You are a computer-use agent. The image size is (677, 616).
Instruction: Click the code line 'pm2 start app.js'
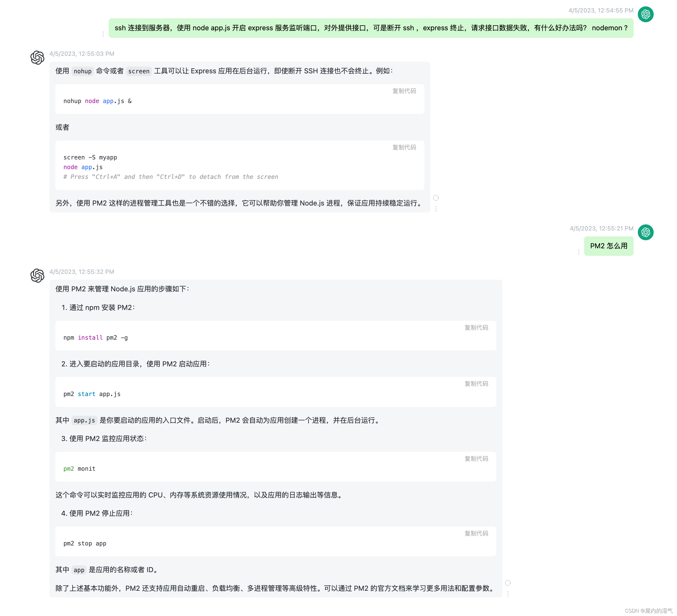pos(92,394)
